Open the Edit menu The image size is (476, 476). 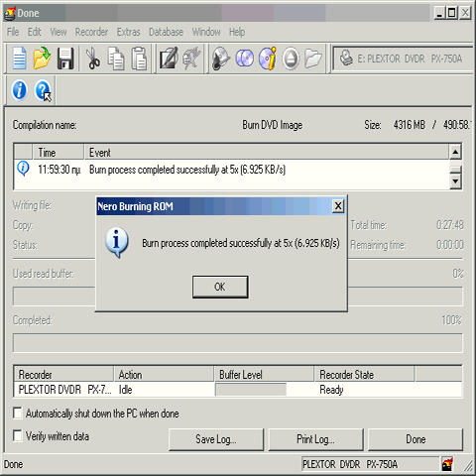(x=34, y=32)
